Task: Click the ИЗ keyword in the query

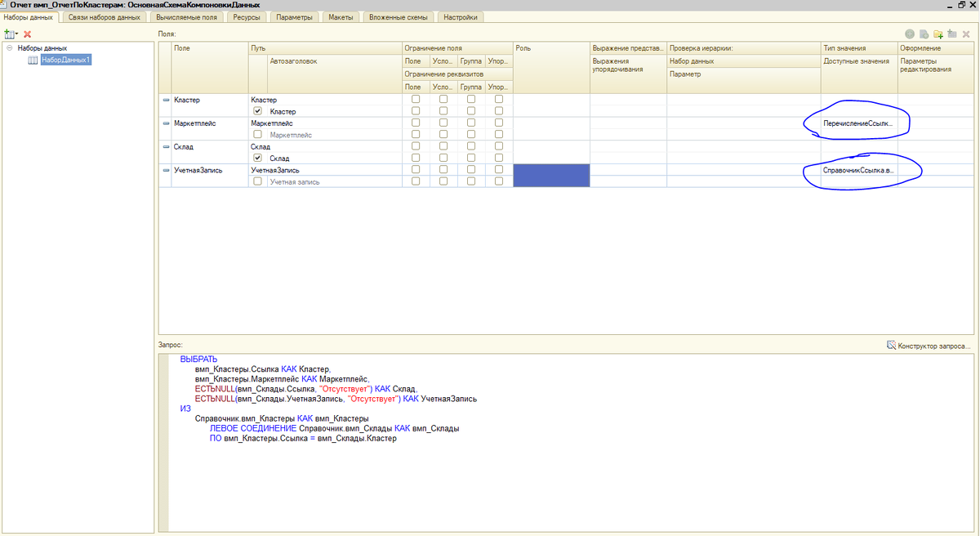Action: tap(185, 409)
